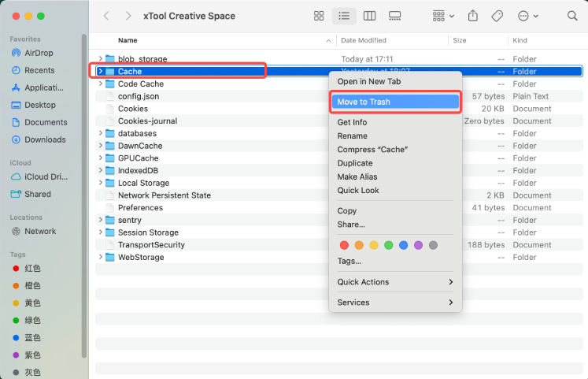588x379 pixels.
Task: Open Desktop in the sidebar
Action: (33, 105)
